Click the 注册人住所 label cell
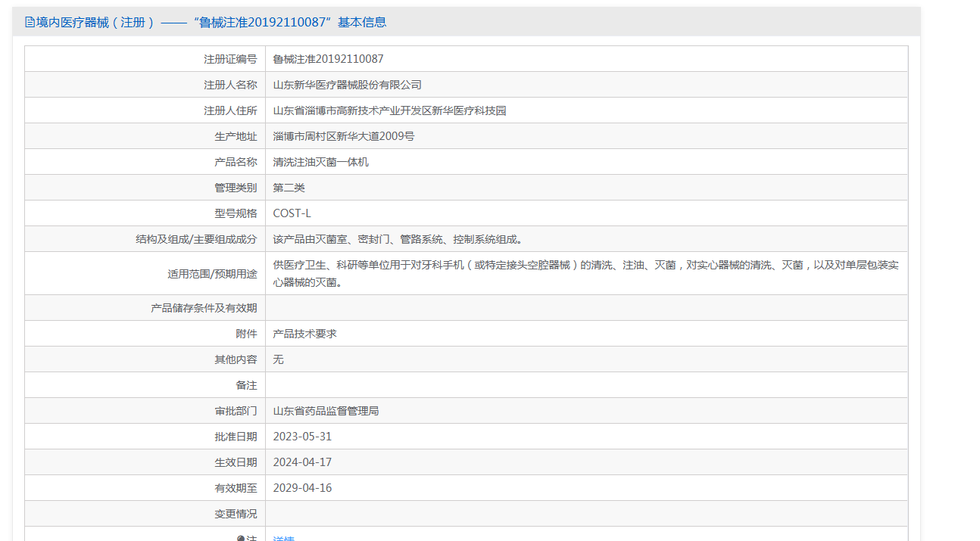This screenshot has width=980, height=541. pyautogui.click(x=145, y=110)
